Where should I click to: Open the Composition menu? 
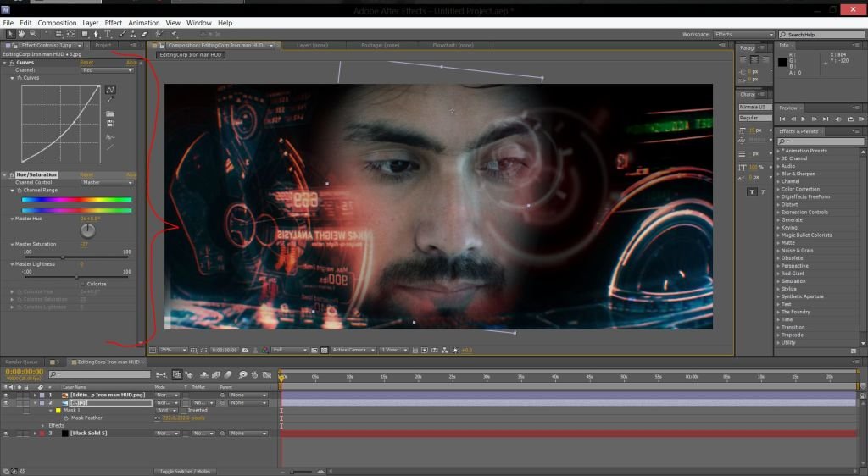(57, 23)
